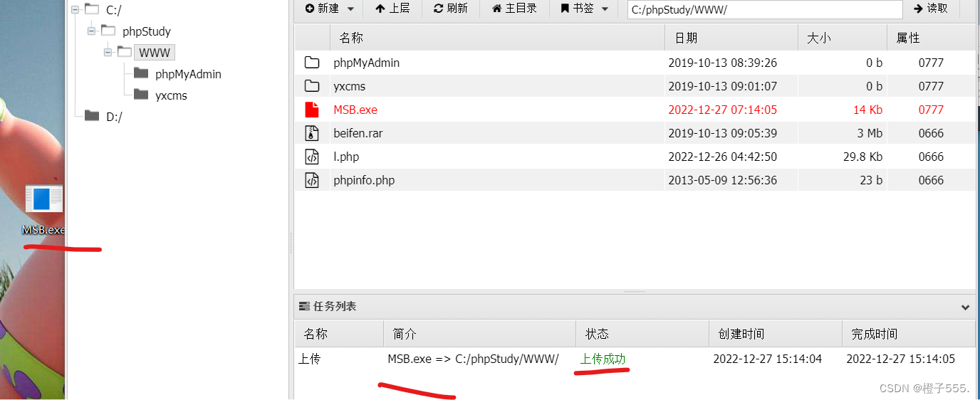The image size is (980, 400).
Task: Open the 新建 (New) dropdown menu
Action: pos(330,9)
